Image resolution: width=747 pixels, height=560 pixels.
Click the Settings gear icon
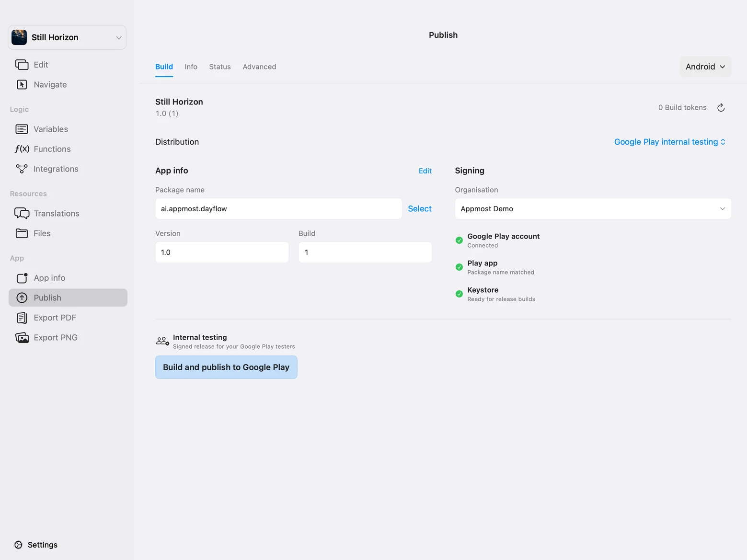point(18,545)
